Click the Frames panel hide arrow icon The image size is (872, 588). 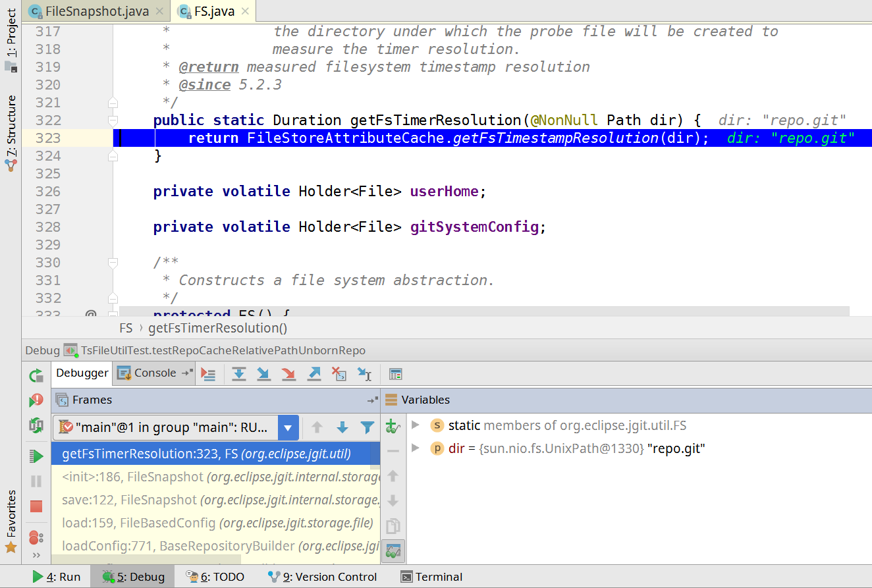[x=372, y=400]
